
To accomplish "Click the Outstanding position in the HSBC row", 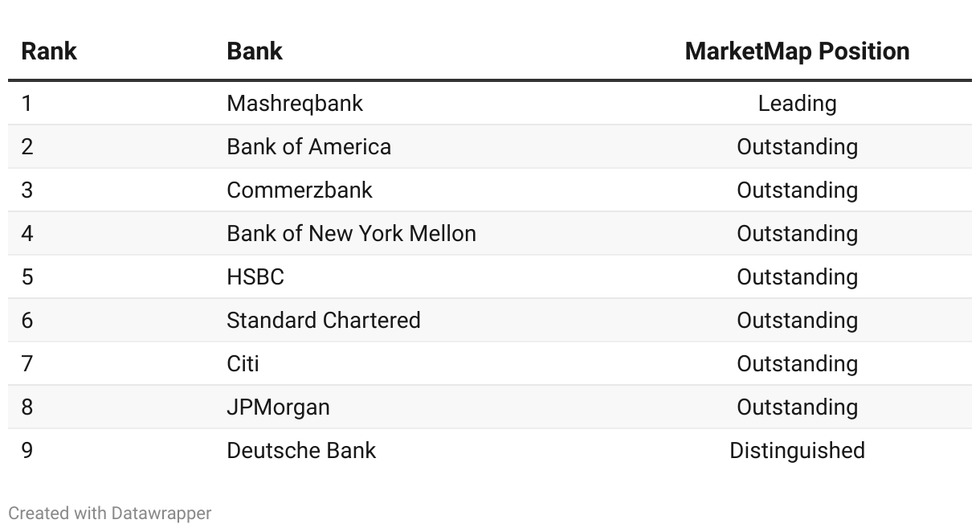I will point(797,277).
